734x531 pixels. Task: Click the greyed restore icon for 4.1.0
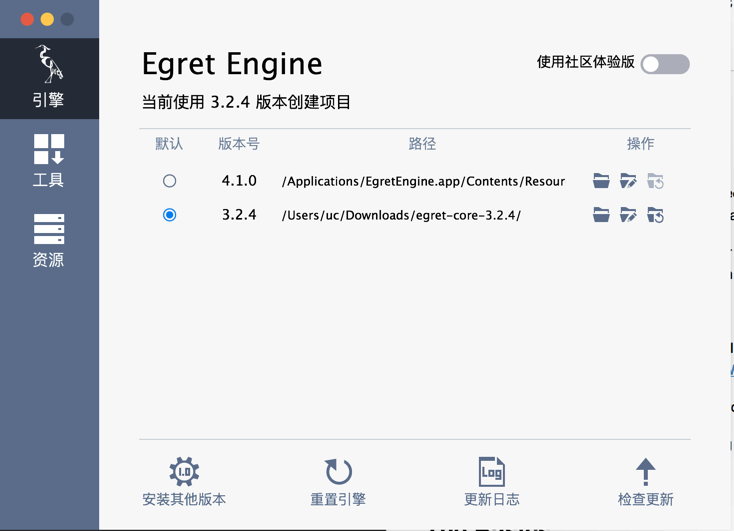coord(655,181)
